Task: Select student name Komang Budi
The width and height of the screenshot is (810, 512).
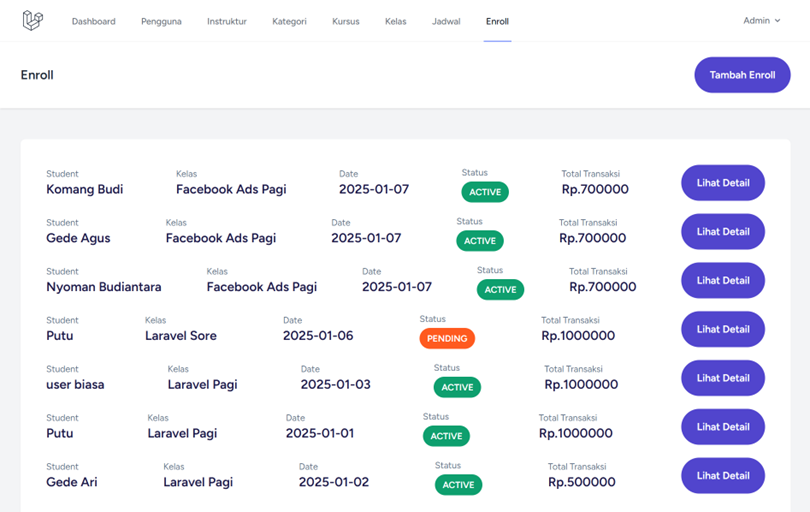Action: pyautogui.click(x=85, y=190)
